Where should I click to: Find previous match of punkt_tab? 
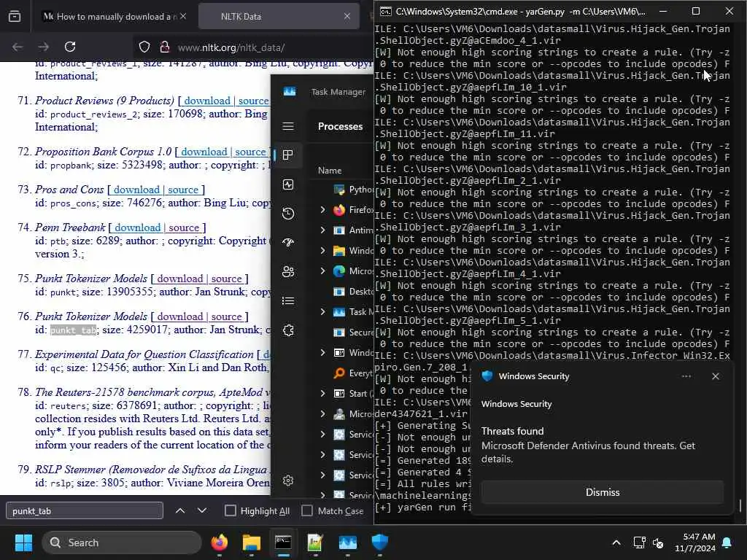coord(180,511)
